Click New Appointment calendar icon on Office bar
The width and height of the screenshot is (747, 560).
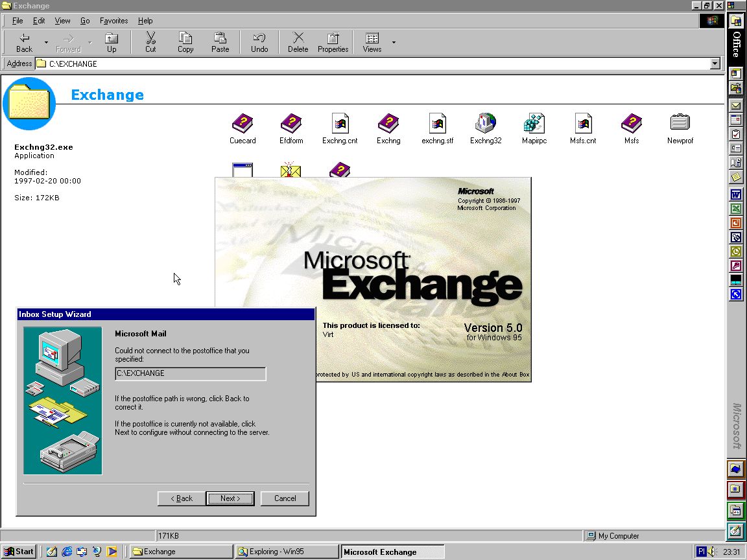[736, 120]
